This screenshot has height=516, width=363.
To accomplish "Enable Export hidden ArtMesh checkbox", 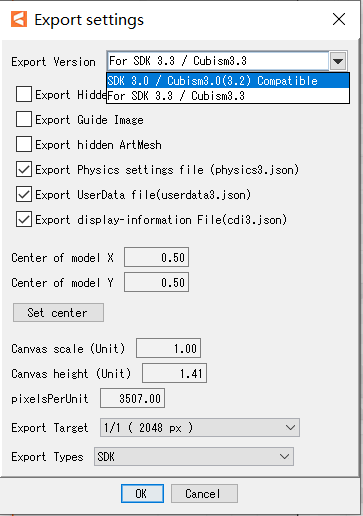I will (x=24, y=144).
